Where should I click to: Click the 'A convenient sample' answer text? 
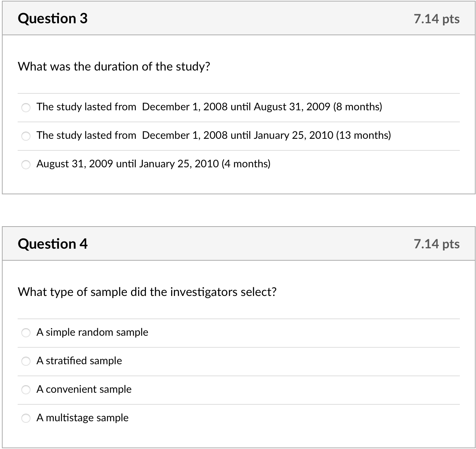click(84, 389)
